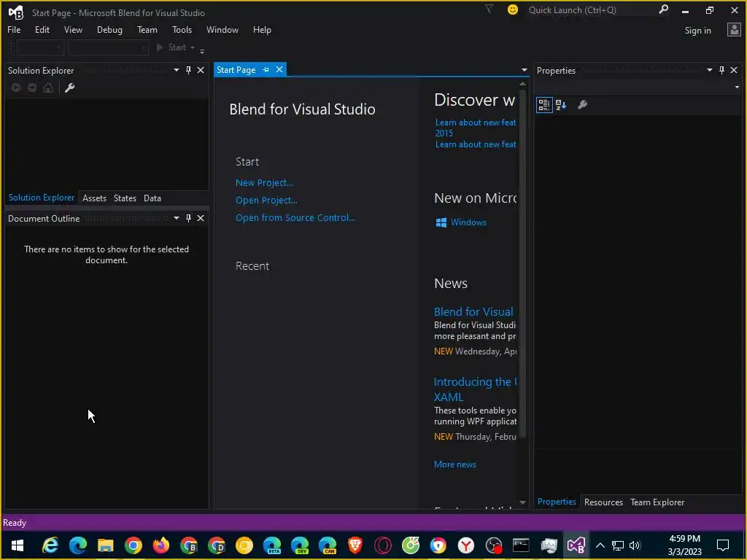
Task: Open the Windows Start button on taskbar
Action: click(18, 545)
